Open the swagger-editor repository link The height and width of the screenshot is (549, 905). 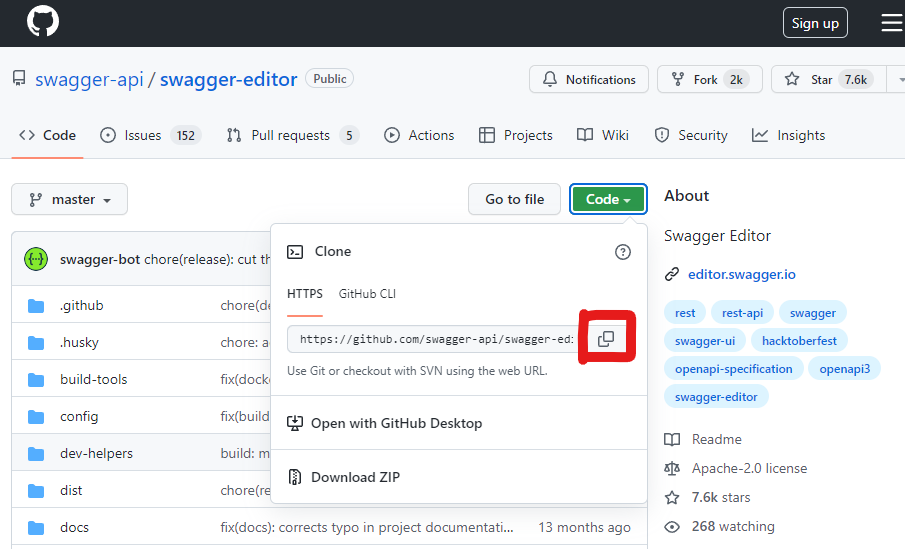pyautogui.click(x=229, y=79)
